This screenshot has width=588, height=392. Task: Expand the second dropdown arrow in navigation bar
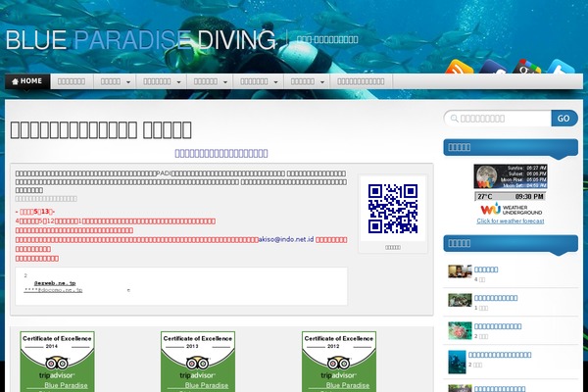[178, 82]
